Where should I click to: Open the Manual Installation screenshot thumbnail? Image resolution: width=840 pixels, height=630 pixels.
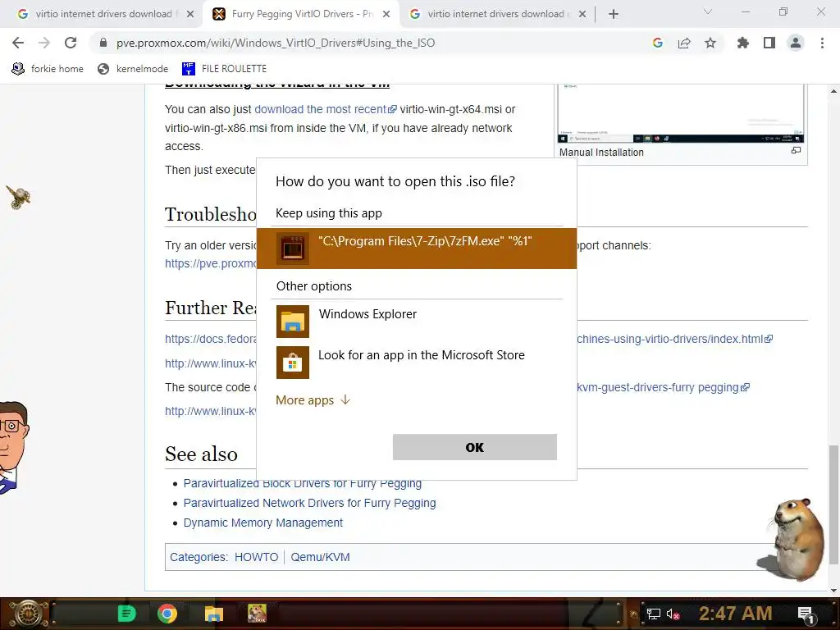tap(681, 112)
